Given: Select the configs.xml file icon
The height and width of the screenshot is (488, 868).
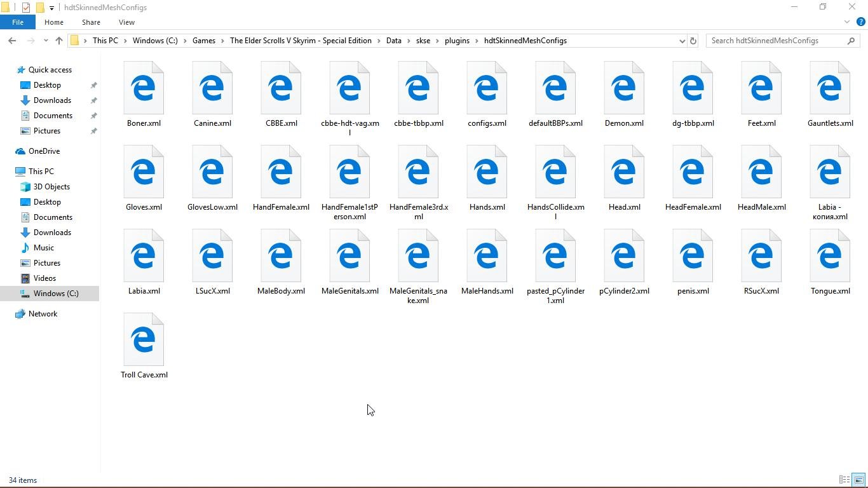Looking at the screenshot, I should (487, 88).
